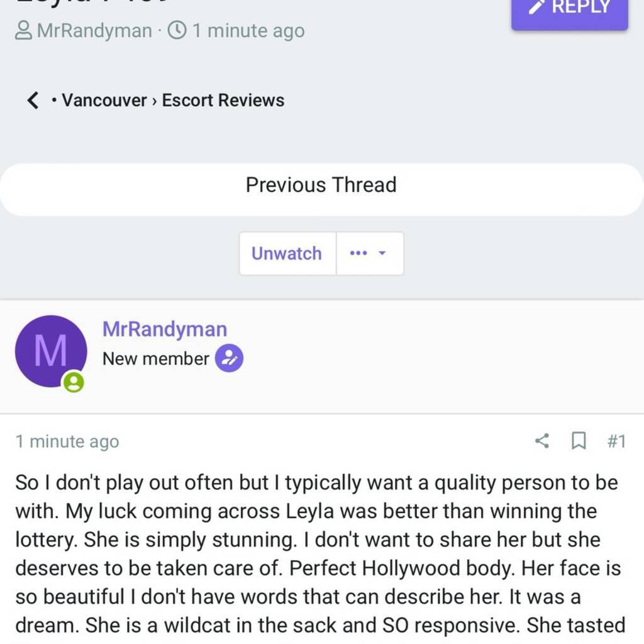644x644 pixels.
Task: Open the MrRandyman username link in the post
Action: coord(165,329)
